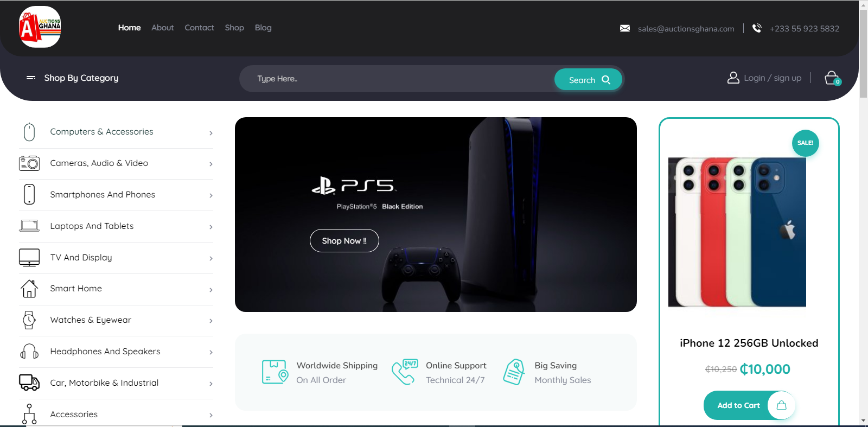Image resolution: width=868 pixels, height=427 pixels.
Task: Click the Watches & Eyewear watch icon
Action: point(29,320)
